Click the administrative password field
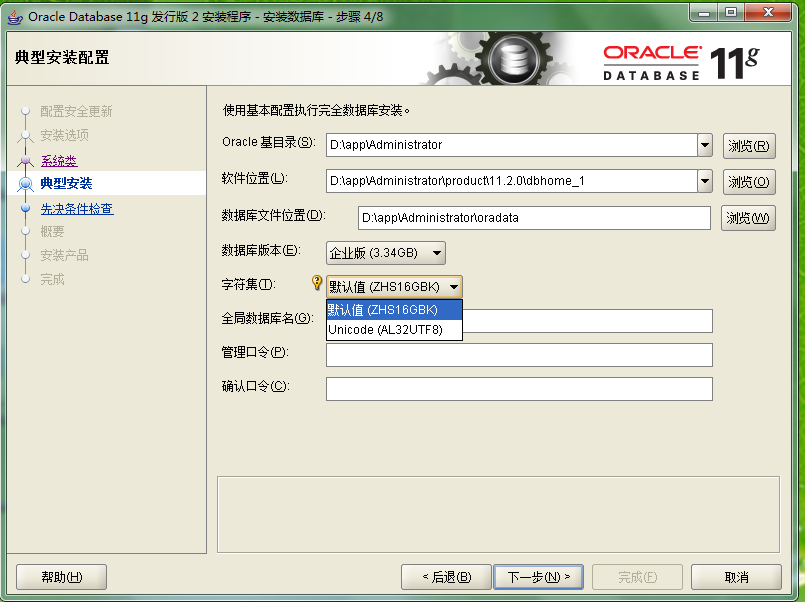 519,355
